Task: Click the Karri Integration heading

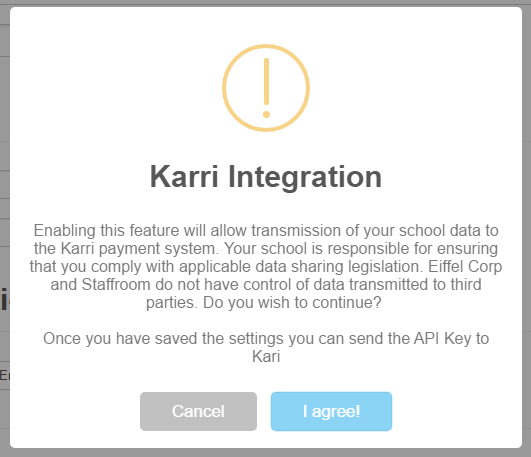Action: [266, 177]
